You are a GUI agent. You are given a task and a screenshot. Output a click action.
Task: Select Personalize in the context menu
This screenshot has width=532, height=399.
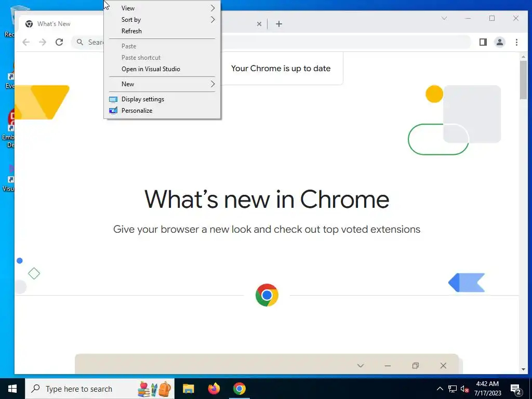point(162,111)
